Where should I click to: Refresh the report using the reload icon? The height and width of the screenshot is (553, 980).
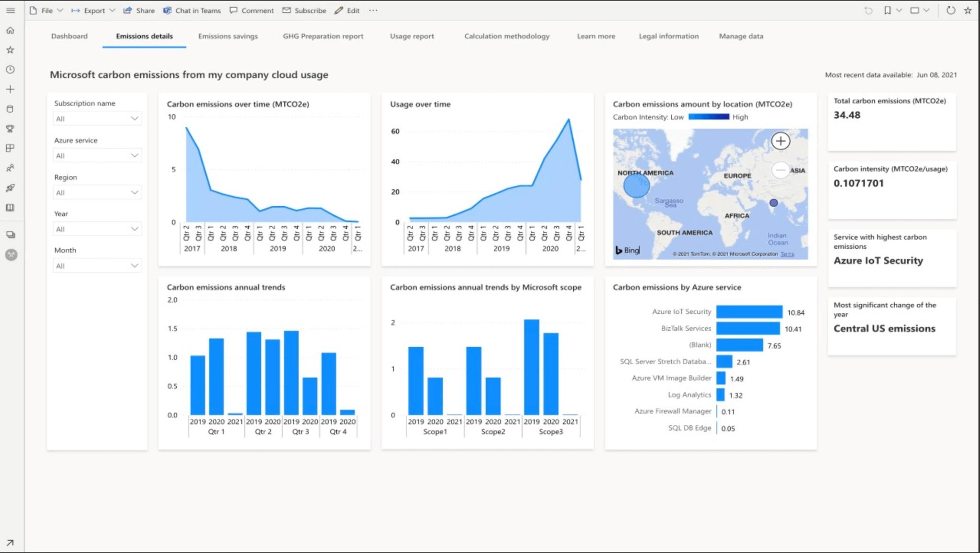tap(950, 10)
